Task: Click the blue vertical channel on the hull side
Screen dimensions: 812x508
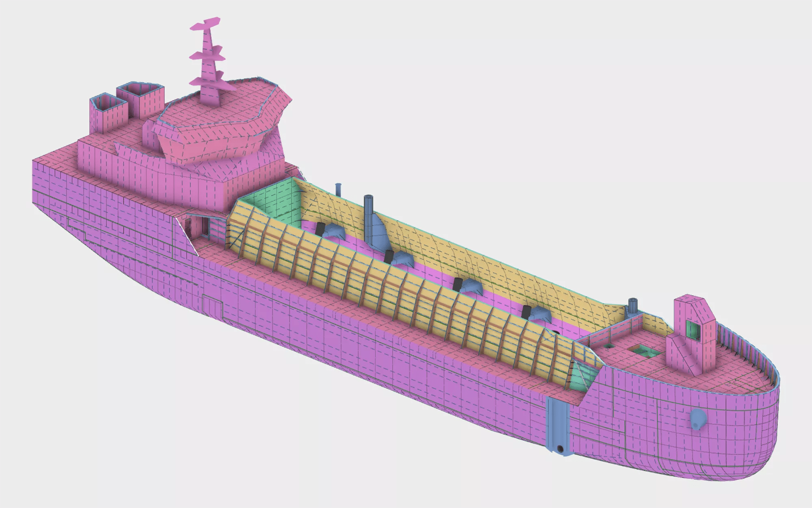Action: [x=558, y=425]
